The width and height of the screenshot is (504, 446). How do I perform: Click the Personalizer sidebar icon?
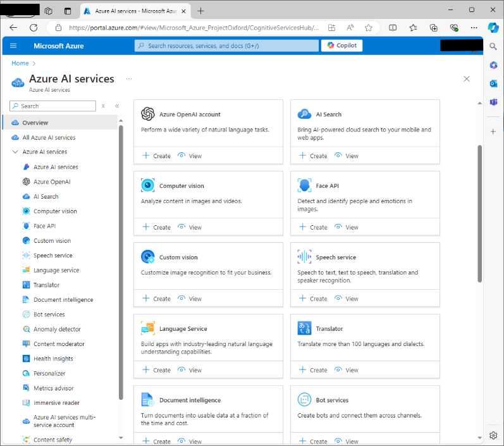pos(26,373)
